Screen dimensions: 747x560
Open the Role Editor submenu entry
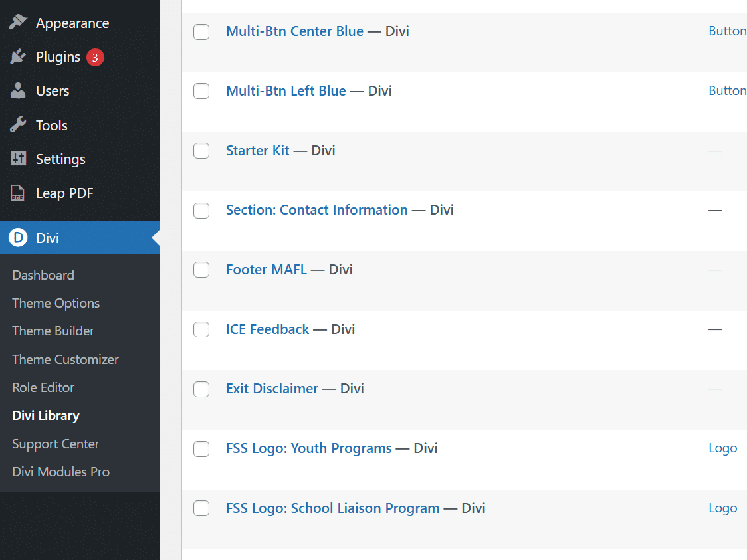coord(43,388)
